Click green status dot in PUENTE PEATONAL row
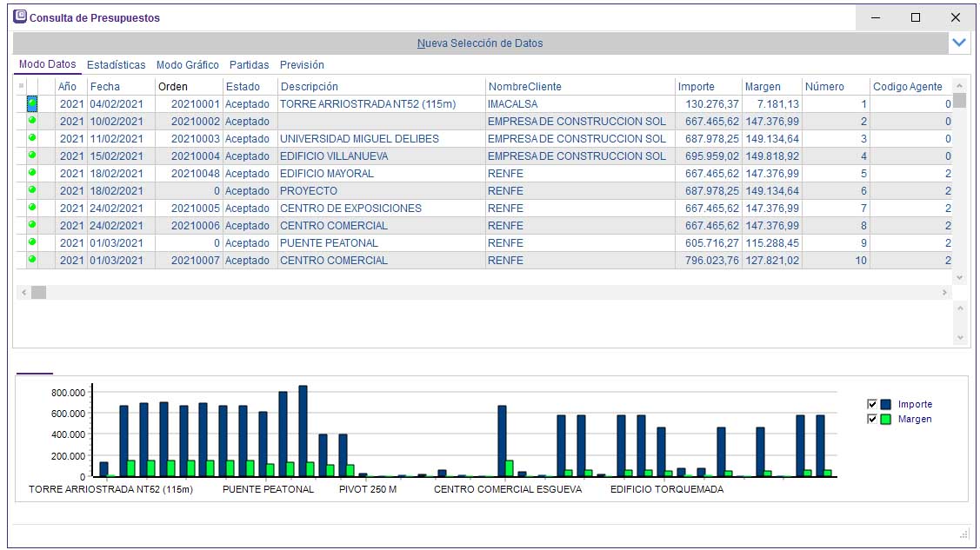The image size is (980, 550). (33, 242)
